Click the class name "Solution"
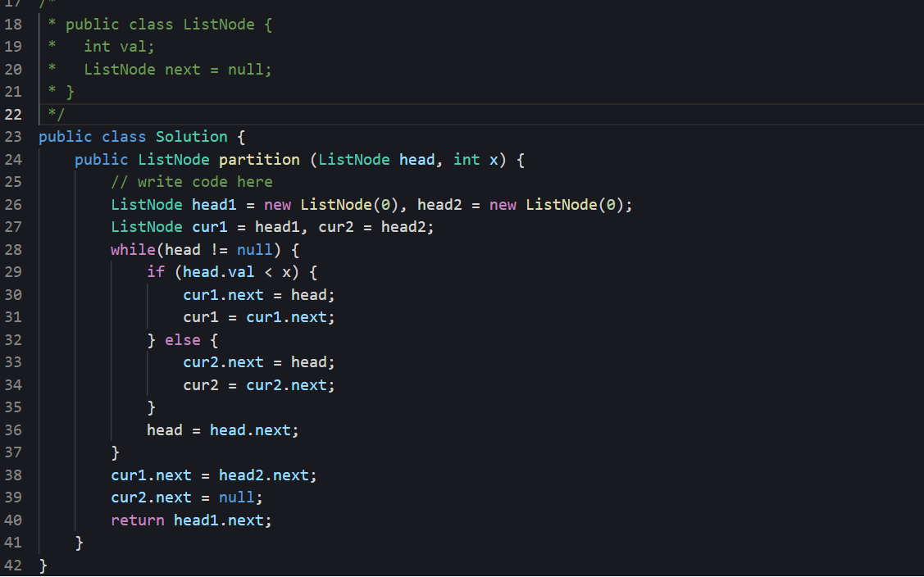This screenshot has height=577, width=924. [x=192, y=138]
